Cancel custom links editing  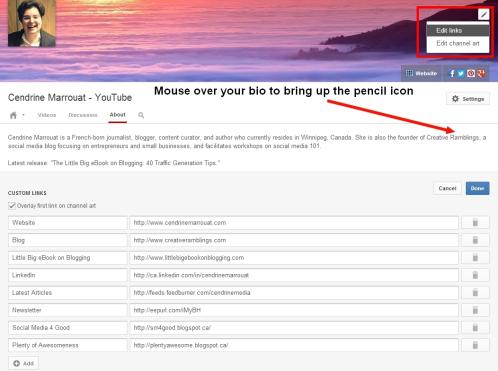pyautogui.click(x=447, y=188)
